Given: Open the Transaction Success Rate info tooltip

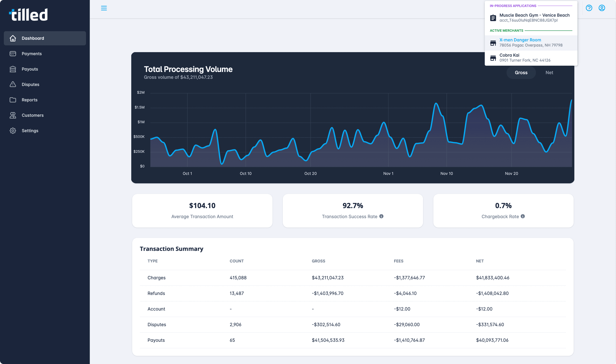Looking at the screenshot, I should (x=381, y=216).
